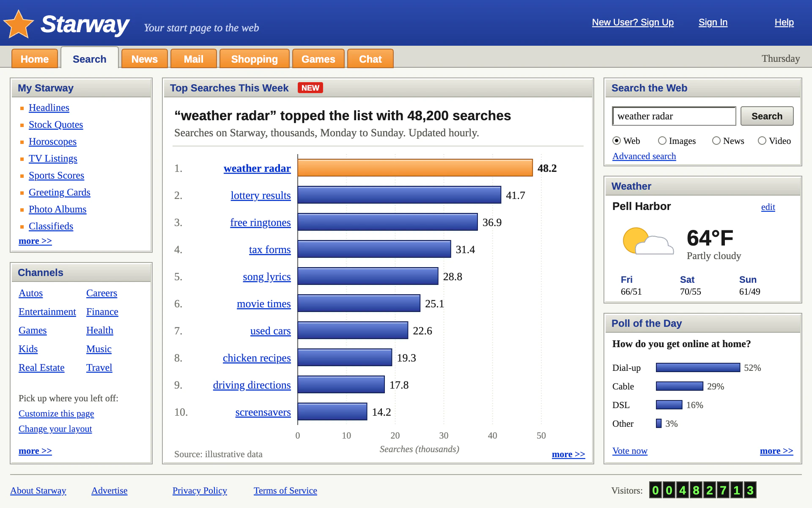Select the News search radio button
This screenshot has height=508, width=812.
coord(716,141)
